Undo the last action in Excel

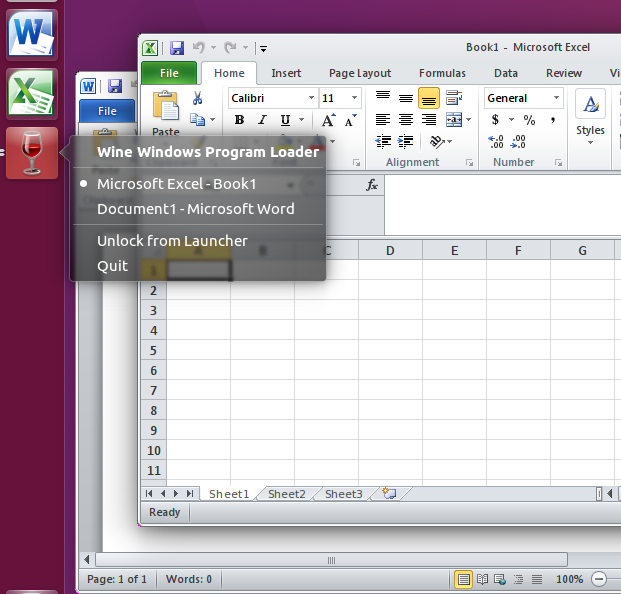point(198,48)
